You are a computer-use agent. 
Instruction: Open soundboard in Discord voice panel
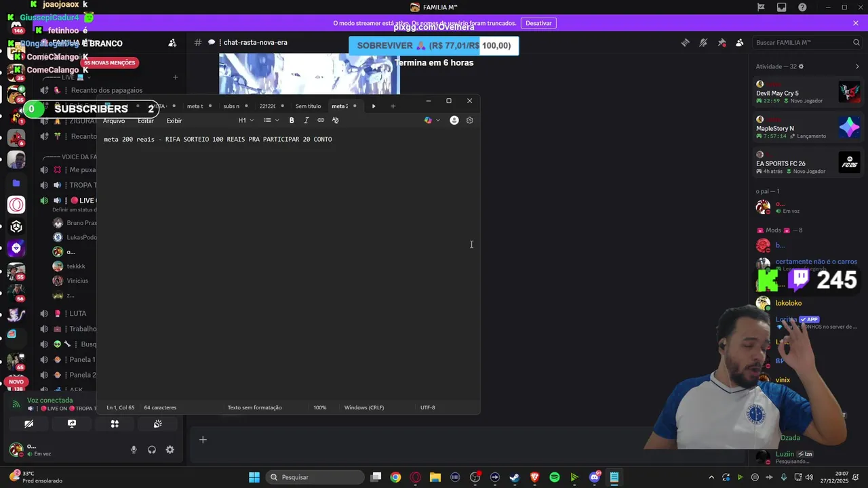pos(157,424)
